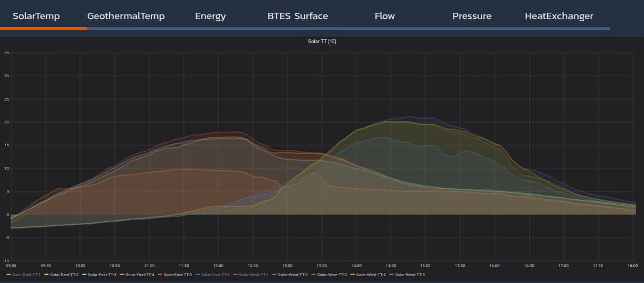Click the Solar TT [°C] panel title
644x283 pixels.
point(322,41)
